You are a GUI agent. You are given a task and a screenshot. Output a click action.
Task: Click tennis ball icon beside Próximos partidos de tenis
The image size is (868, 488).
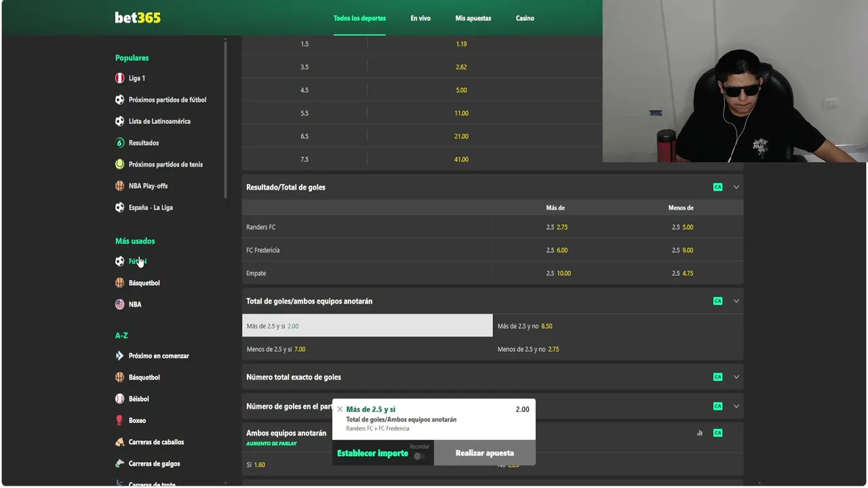point(120,165)
